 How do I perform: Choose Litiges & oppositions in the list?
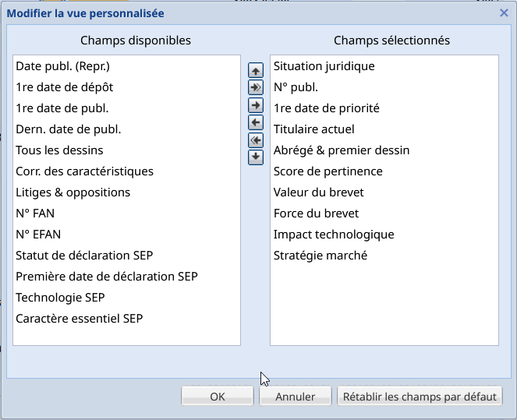point(73,192)
